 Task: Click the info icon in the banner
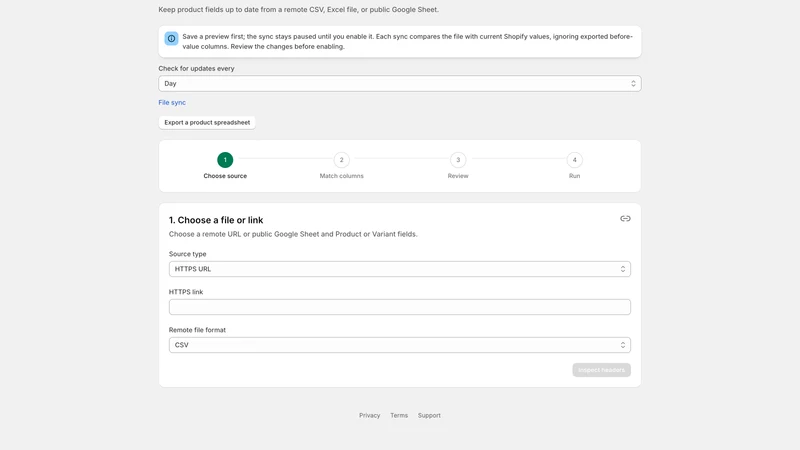[x=171, y=38]
